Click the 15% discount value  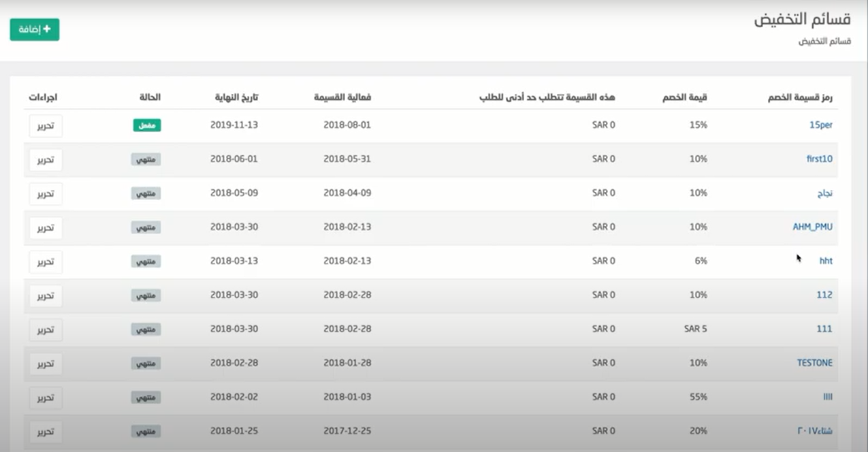698,125
